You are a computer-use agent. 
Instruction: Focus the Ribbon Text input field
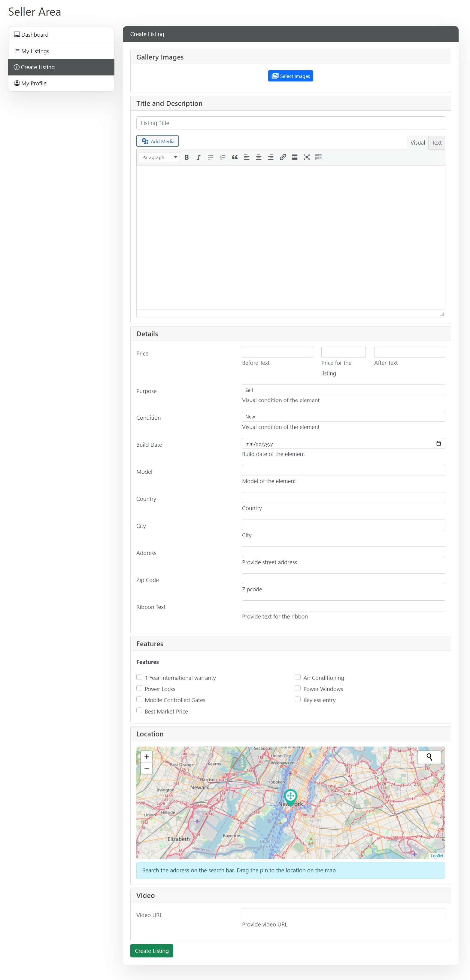(344, 606)
